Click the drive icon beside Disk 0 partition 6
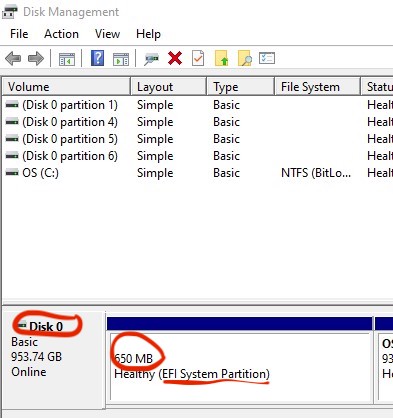This screenshot has width=393, height=418. [x=12, y=156]
